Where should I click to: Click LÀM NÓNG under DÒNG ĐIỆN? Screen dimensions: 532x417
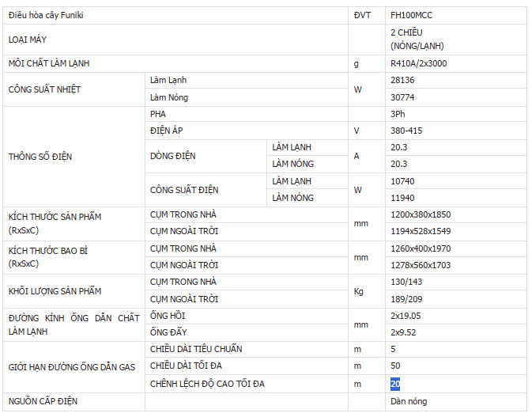(x=292, y=164)
